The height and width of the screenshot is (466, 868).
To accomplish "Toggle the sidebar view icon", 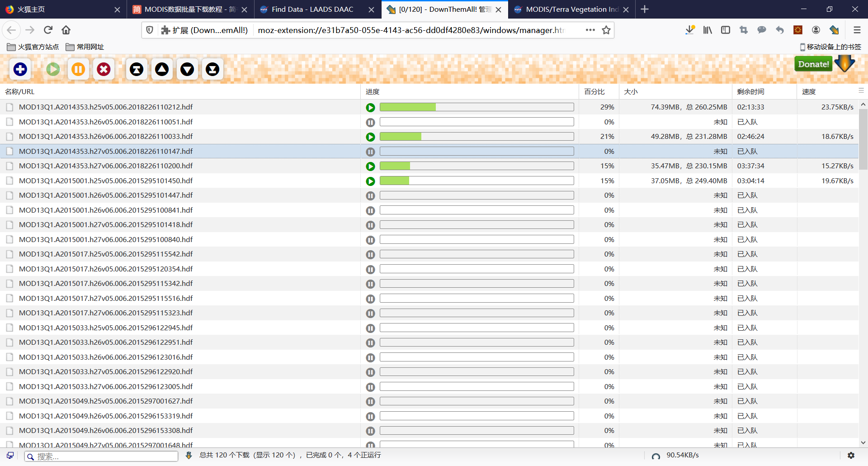I will point(726,30).
